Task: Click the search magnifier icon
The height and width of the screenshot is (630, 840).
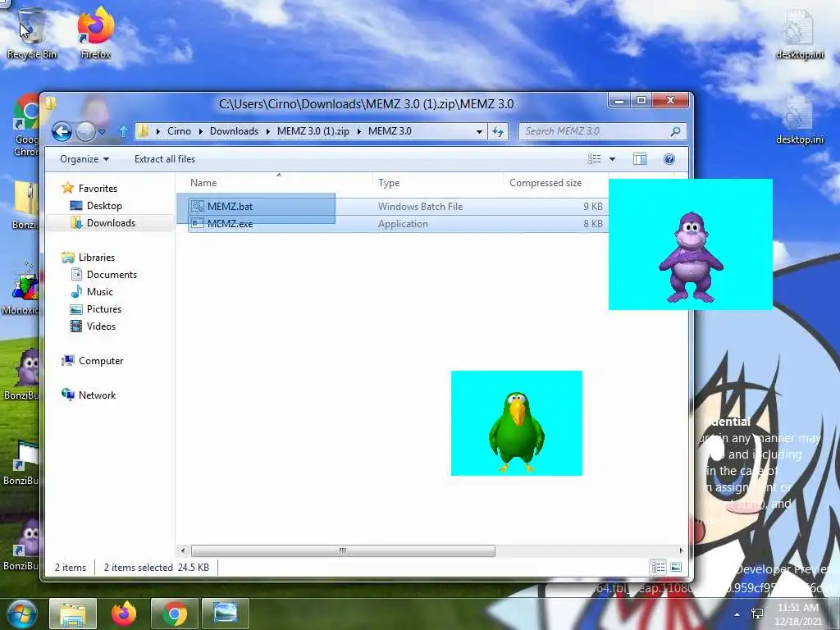Action: pyautogui.click(x=676, y=131)
